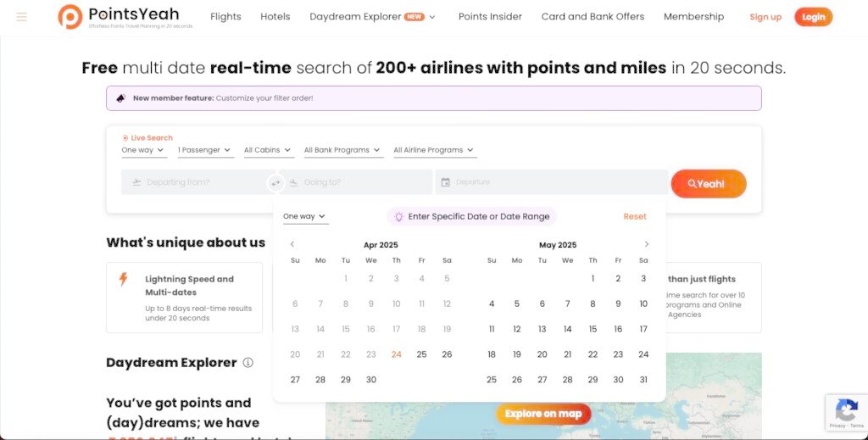Open the All Bank Programs dropdown
This screenshot has width=868, height=440.
pos(342,150)
